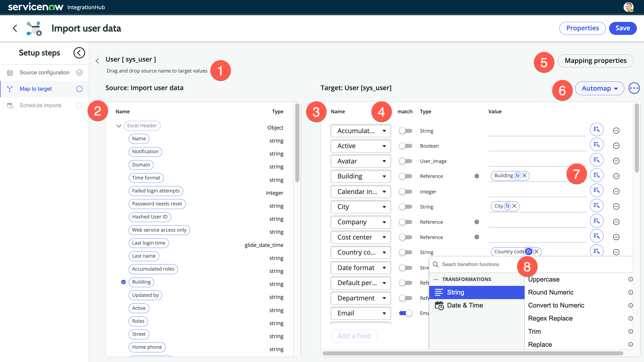Remove the Accumulated target field row
This screenshot has width=644, height=362.
[x=616, y=131]
